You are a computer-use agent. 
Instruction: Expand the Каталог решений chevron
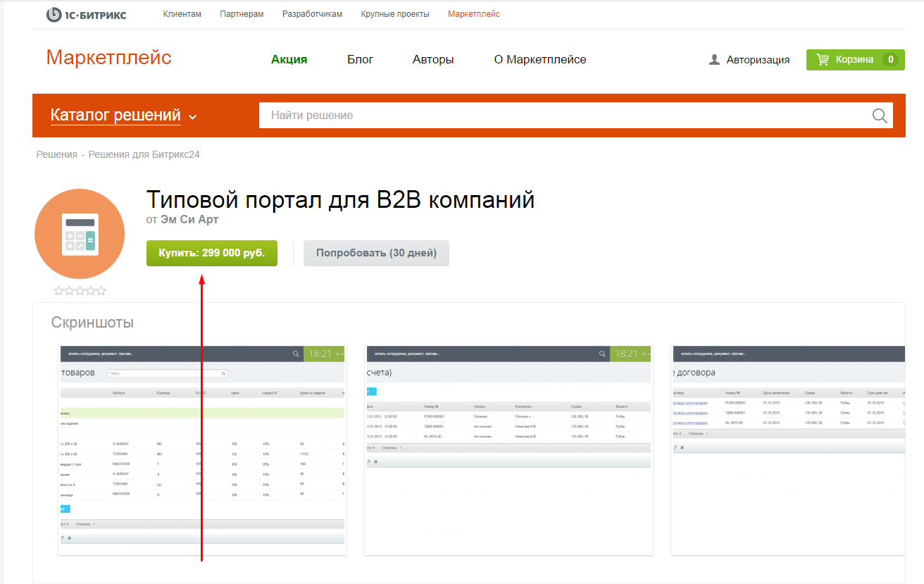193,117
